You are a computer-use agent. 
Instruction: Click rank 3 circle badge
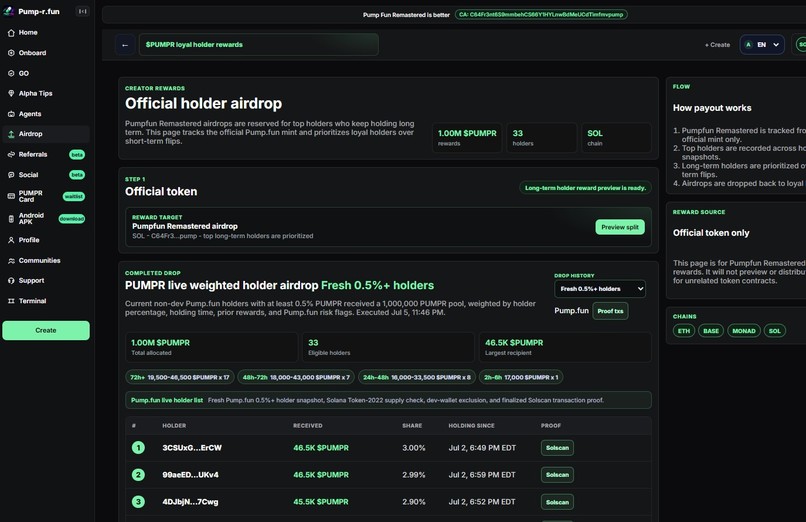pyautogui.click(x=138, y=502)
